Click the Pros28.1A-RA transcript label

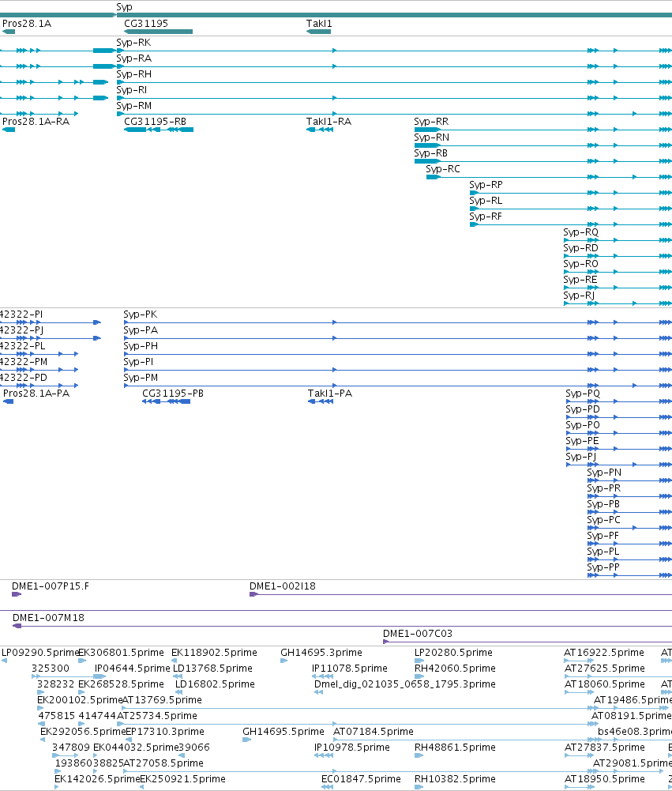click(36, 121)
